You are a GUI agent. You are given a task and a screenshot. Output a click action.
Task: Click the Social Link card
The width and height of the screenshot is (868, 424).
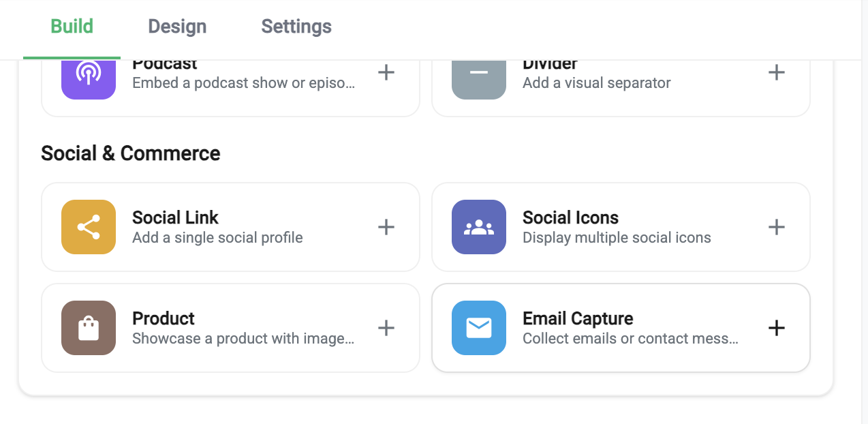click(x=230, y=227)
